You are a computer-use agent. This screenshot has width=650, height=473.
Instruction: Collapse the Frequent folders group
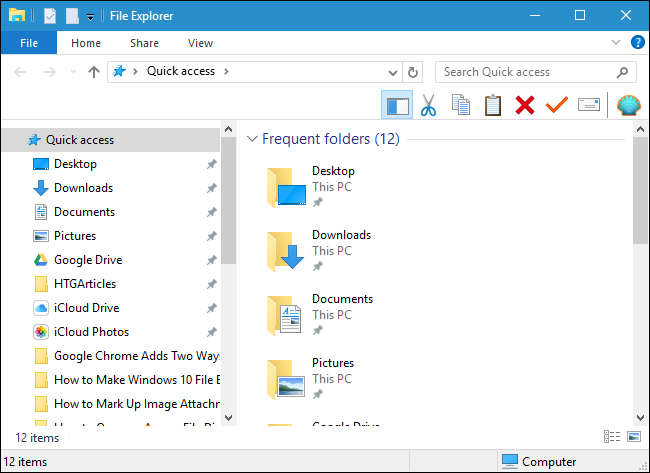[251, 139]
